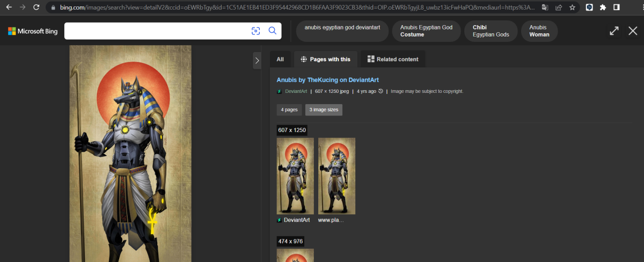Image resolution: width=644 pixels, height=262 pixels.
Task: Collapse the details panel with the chevron
Action: click(257, 60)
